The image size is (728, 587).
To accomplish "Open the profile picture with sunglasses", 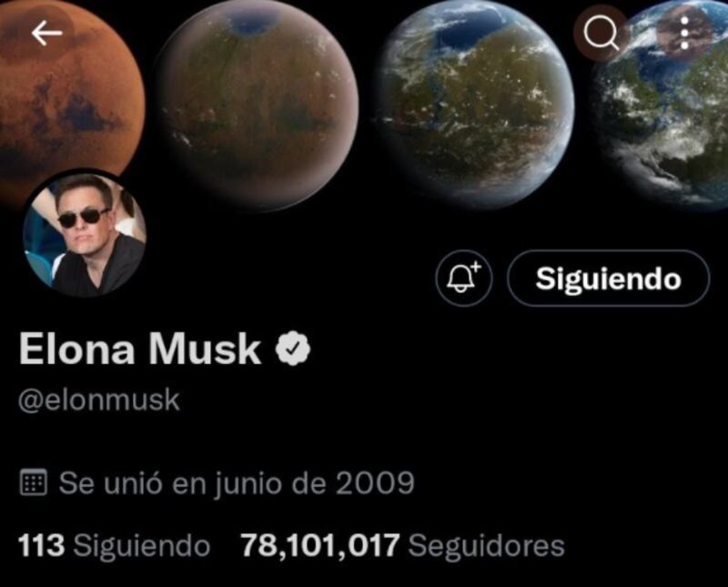I will (85, 235).
